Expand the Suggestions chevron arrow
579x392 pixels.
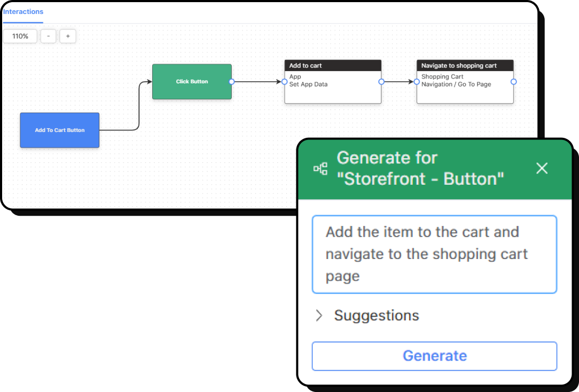[319, 316]
